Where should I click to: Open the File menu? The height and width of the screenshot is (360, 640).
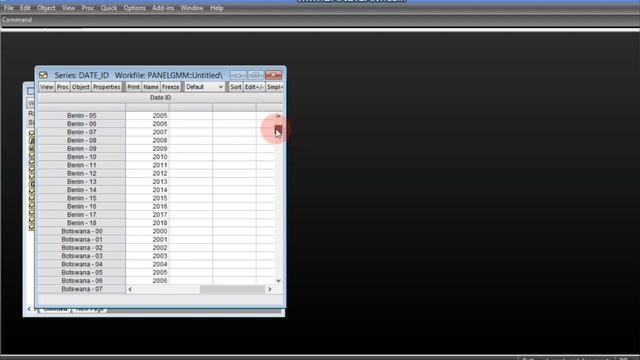[x=9, y=8]
